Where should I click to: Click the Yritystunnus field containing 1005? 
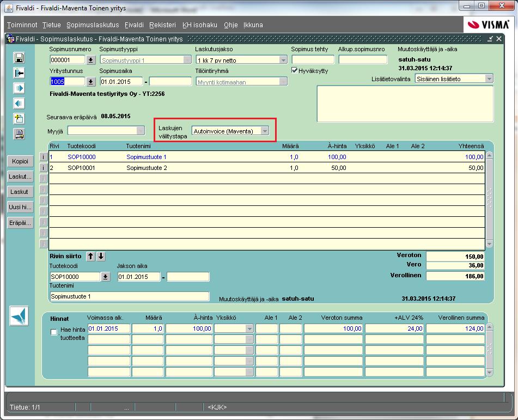point(68,82)
